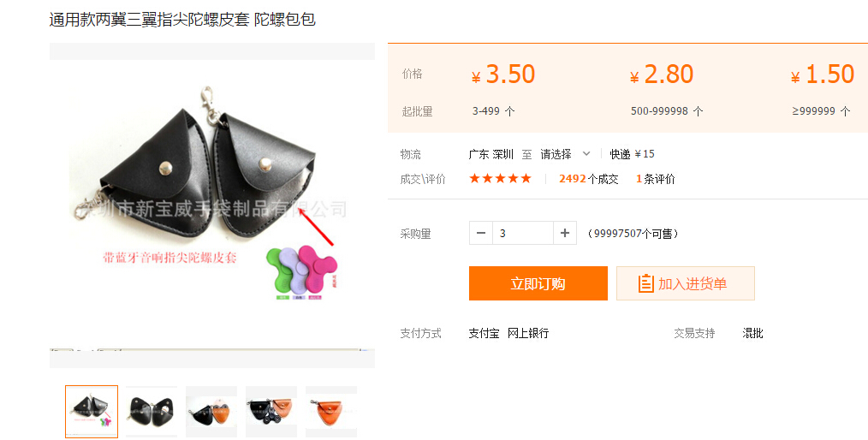Screen dimensions: 868x440
Task: Click the clipboard icon on 加入进货单
Action: [x=645, y=283]
